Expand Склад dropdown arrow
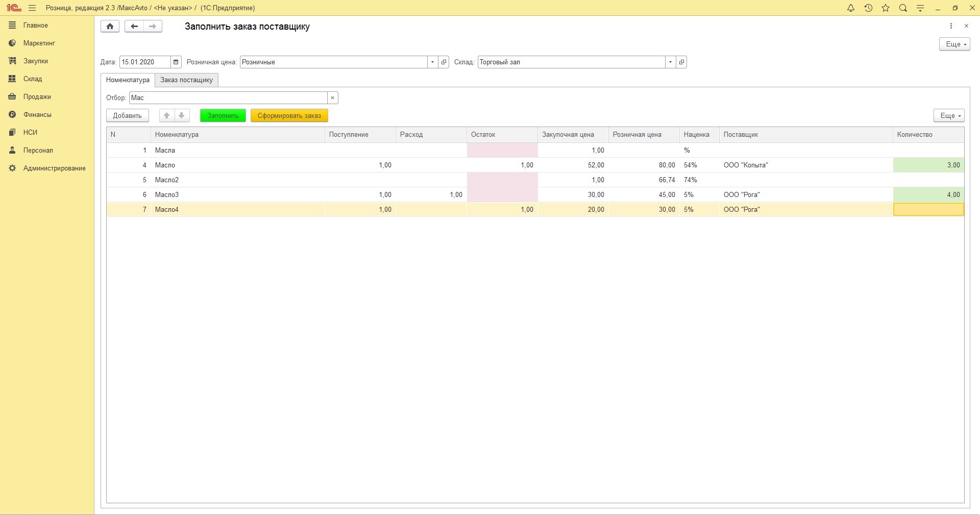The height and width of the screenshot is (515, 980). (x=670, y=62)
